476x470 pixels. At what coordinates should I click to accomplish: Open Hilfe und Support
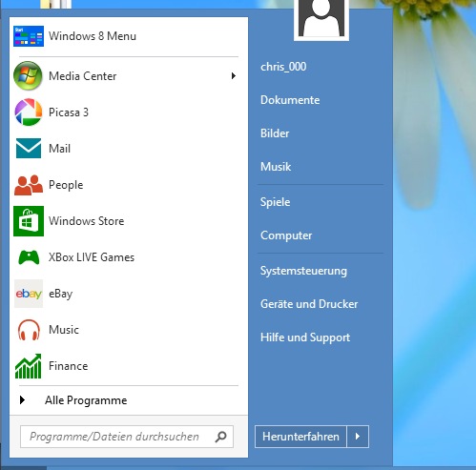point(305,337)
